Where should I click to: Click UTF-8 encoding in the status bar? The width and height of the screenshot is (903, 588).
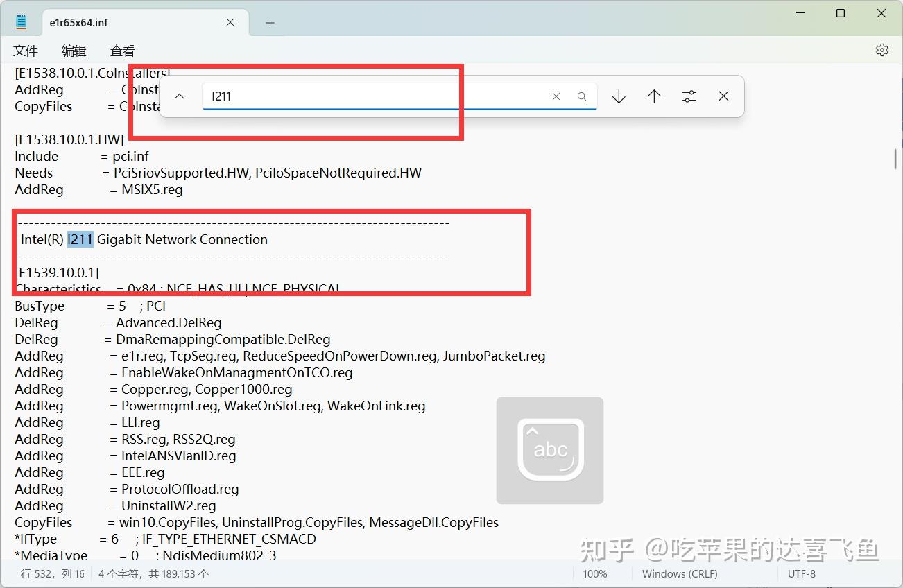(x=802, y=573)
